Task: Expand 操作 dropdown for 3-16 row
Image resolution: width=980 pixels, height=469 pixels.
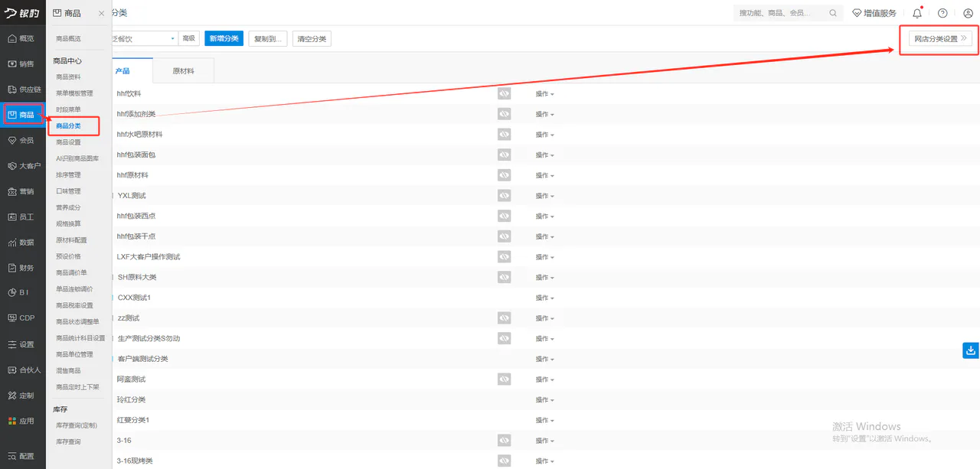Action: pos(544,441)
